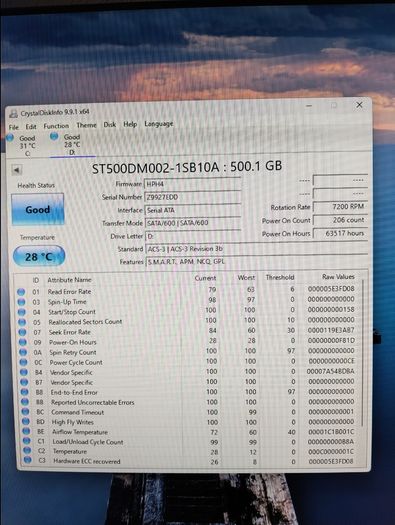The image size is (395, 525).
Task: Open the File menu
Action: (14, 127)
